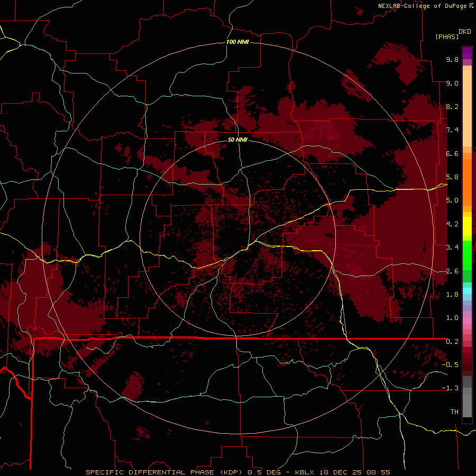This screenshot has height=476, width=476.
Task: Click the 6.6 legend value
Action: [452, 153]
